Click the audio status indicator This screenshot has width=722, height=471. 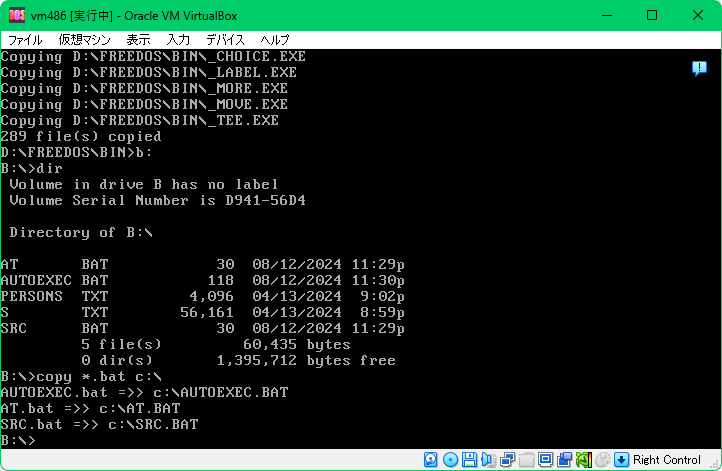[488, 459]
